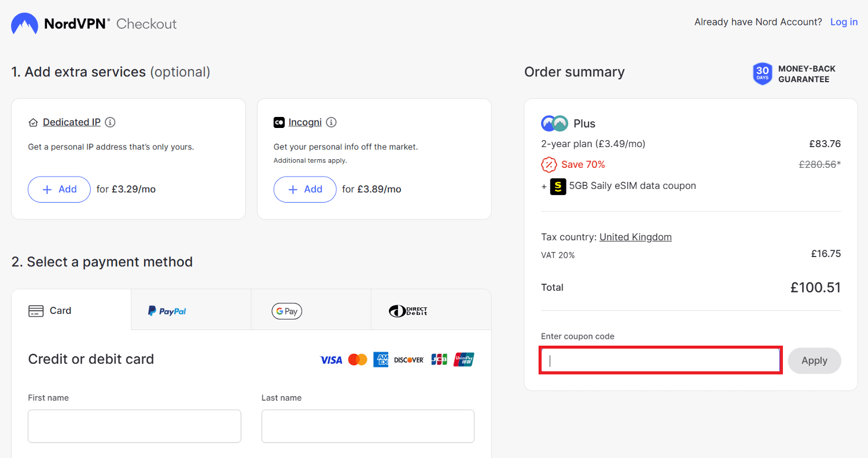Screen dimensions: 868x458
Task: Click the VAT amount £16.75
Action: coord(826,254)
